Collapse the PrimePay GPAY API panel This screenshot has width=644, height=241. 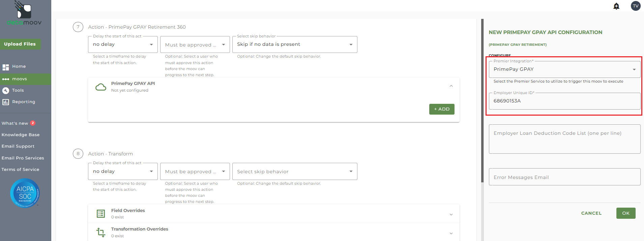click(451, 86)
